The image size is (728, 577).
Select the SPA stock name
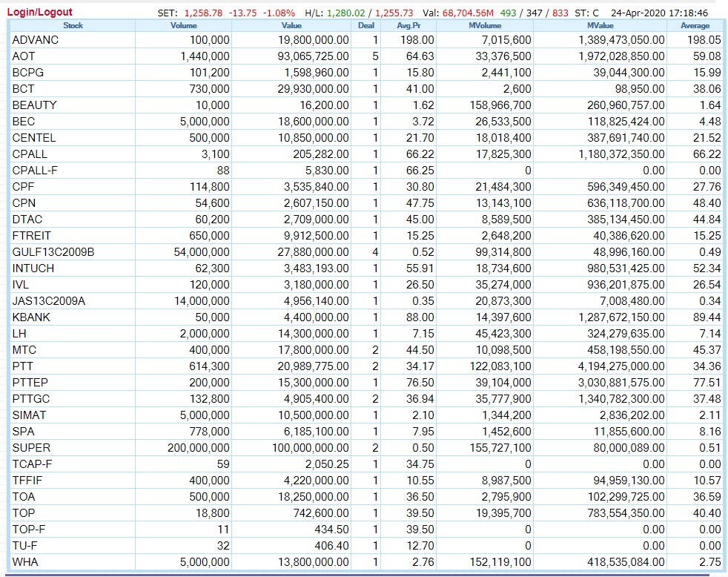24,431
